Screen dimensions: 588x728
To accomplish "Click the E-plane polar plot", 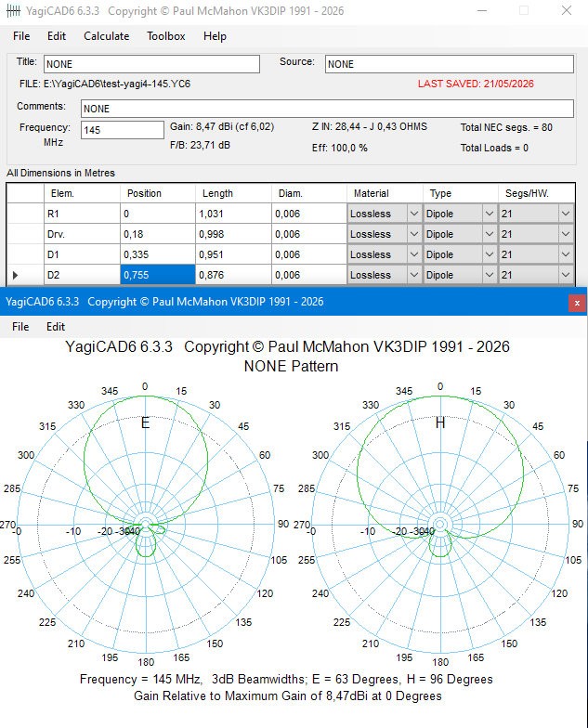I will pyautogui.click(x=145, y=524).
